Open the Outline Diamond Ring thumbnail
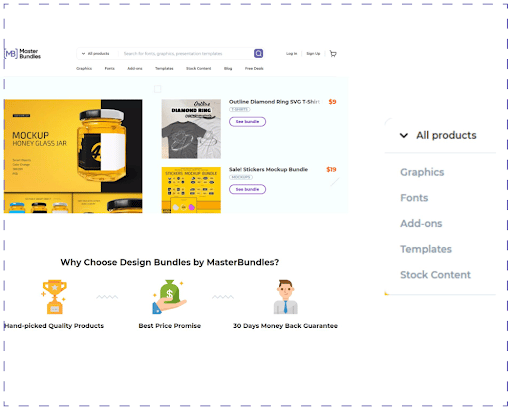Image resolution: width=512 pixels, height=410 pixels. point(191,129)
